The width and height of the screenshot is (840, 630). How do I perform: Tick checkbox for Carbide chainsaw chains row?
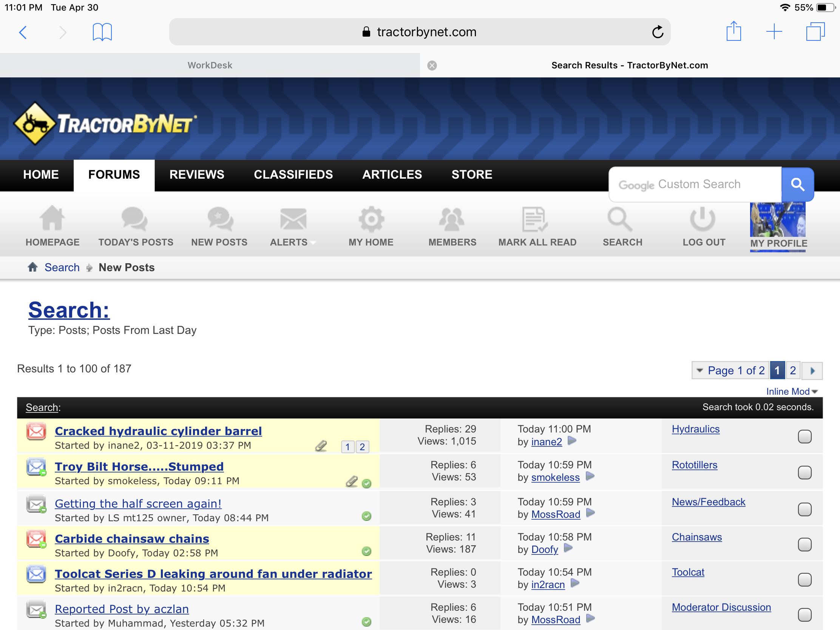coord(804,545)
